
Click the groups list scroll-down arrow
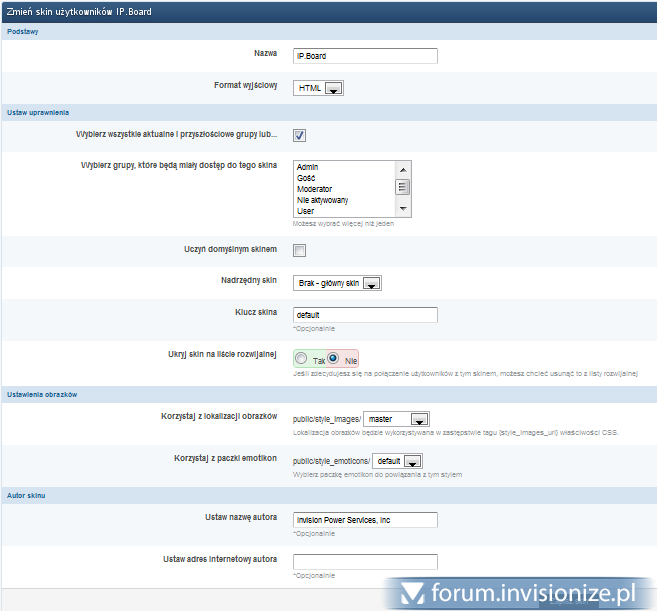tap(403, 209)
